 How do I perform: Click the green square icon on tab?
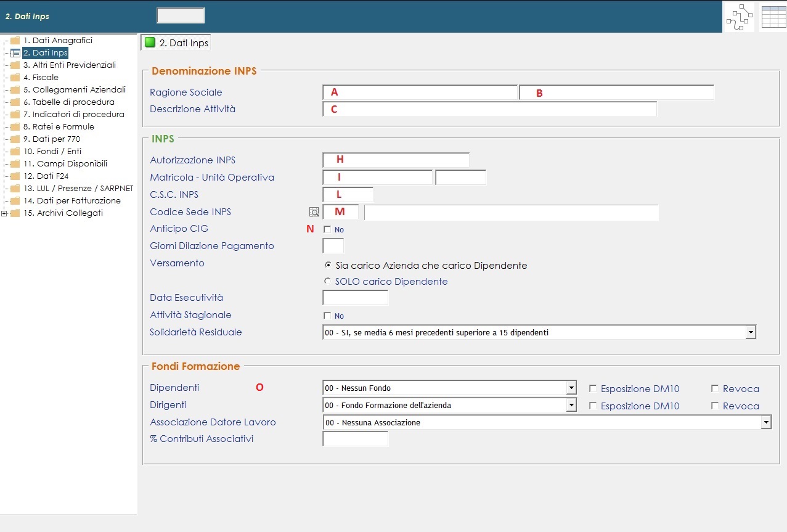pyautogui.click(x=150, y=43)
